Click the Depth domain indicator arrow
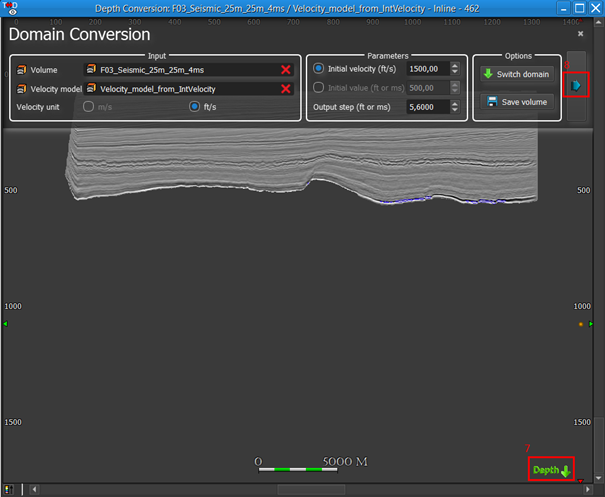Screen dimensions: 605x497 click(565, 471)
